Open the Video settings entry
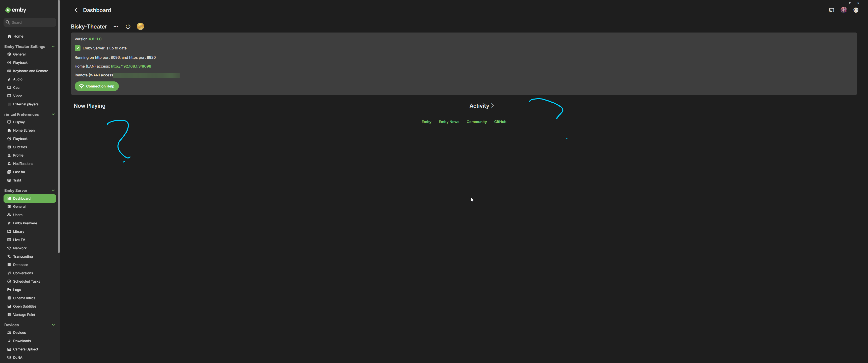Viewport: 868px width, 363px height. (30, 96)
